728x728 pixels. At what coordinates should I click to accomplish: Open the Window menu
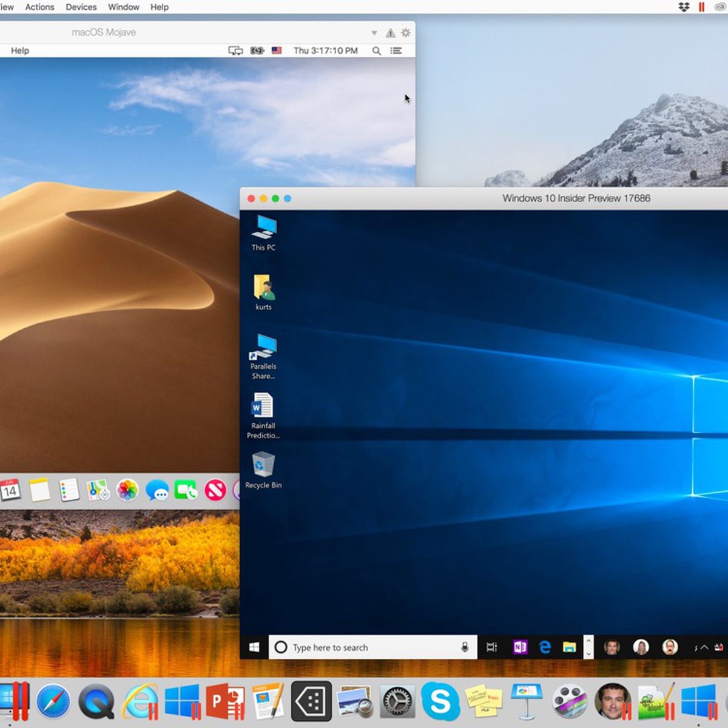click(124, 7)
